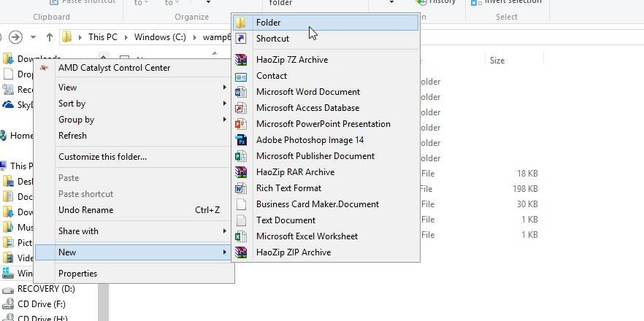Click the Contact file type icon
This screenshot has height=321, width=644.
click(x=241, y=76)
